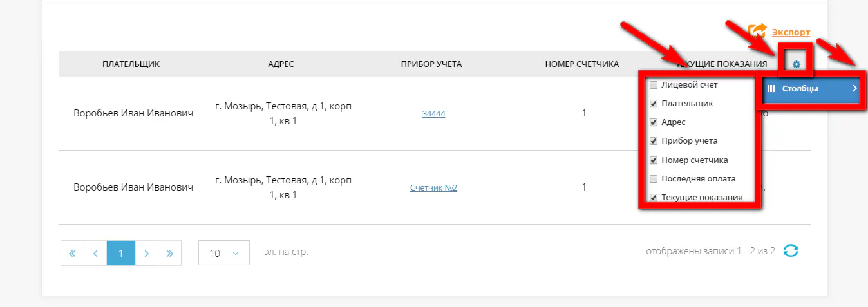Open the Счетчик №2 meter link
This screenshot has width=868, height=307.
coord(433,188)
